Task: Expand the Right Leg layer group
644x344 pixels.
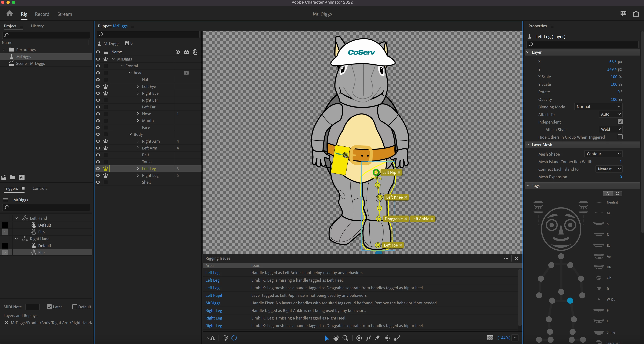Action: pyautogui.click(x=138, y=175)
